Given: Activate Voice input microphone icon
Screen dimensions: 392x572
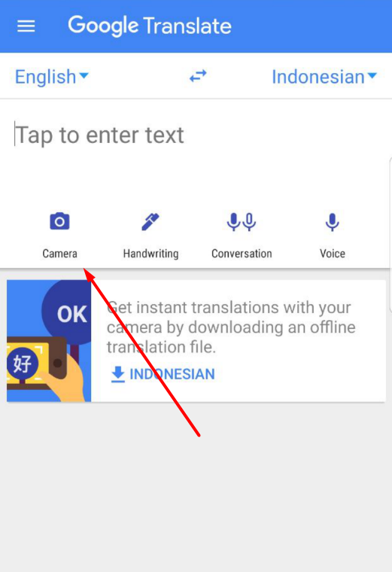Looking at the screenshot, I should 333,222.
